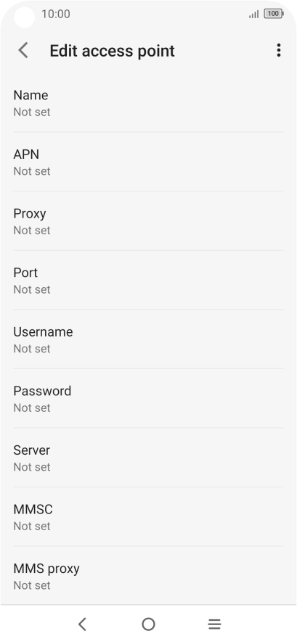The image size is (297, 644).
Task: Set the Password entry
Action: click(148, 398)
